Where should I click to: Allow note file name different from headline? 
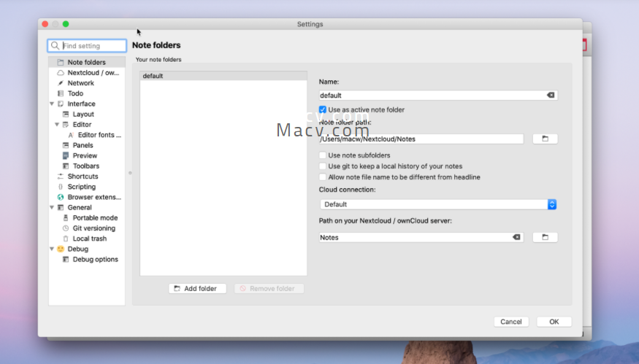click(322, 177)
